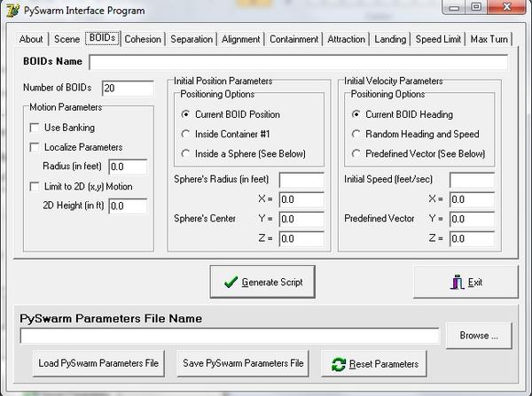Choose Random Heading and Speed
This screenshot has width=532, height=396.
pyautogui.click(x=356, y=134)
